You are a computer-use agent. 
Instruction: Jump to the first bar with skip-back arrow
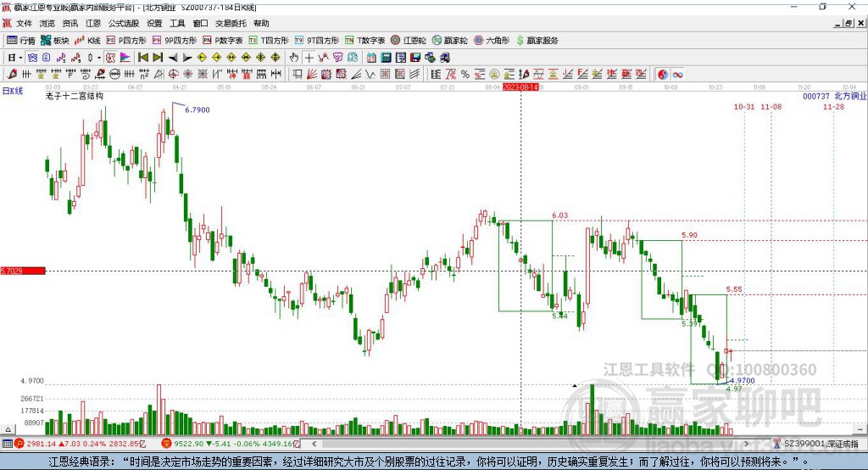click(142, 58)
